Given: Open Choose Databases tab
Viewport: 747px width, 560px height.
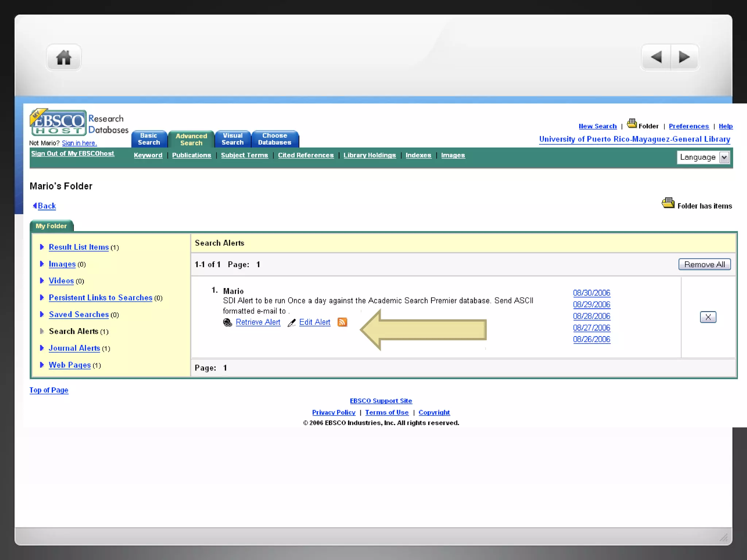Looking at the screenshot, I should 275,139.
